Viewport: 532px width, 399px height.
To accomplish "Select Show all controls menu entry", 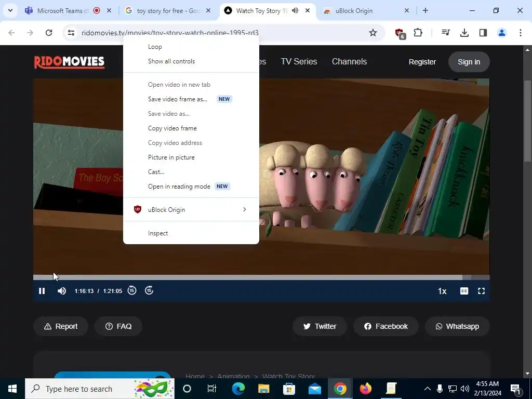I will (x=191, y=61).
